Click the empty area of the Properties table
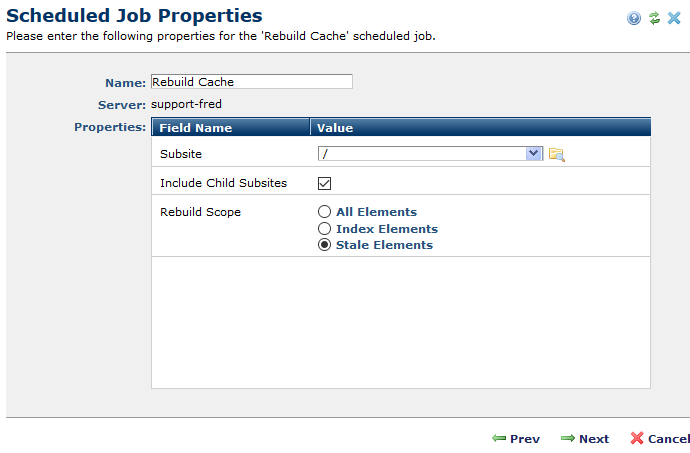Screen dimensions: 690x453 [400, 320]
